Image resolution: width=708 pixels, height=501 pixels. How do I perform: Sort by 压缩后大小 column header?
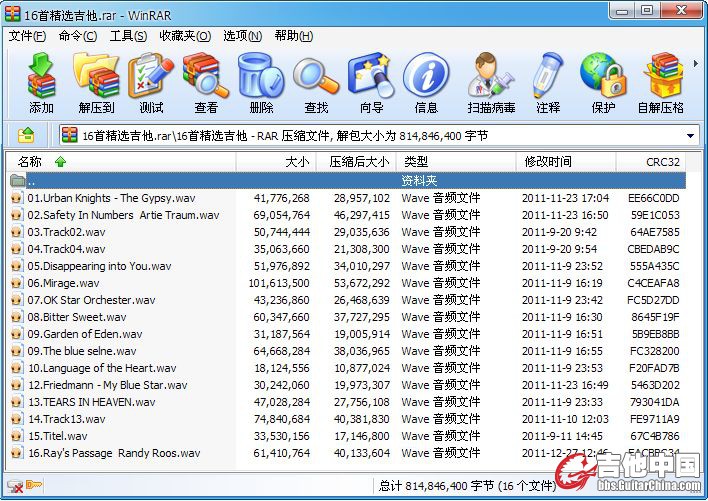pos(356,162)
